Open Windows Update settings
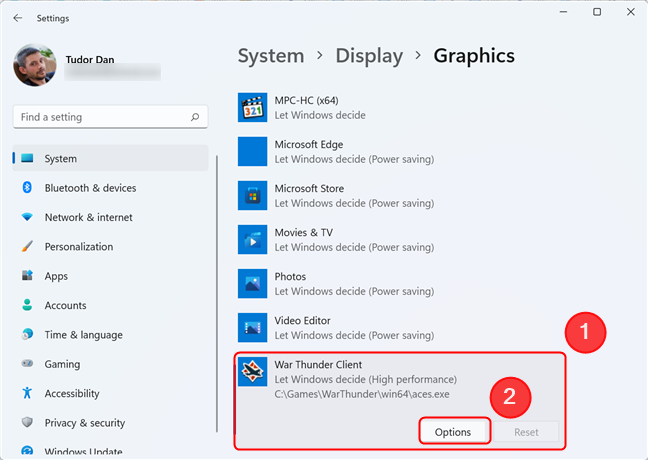 110,450
